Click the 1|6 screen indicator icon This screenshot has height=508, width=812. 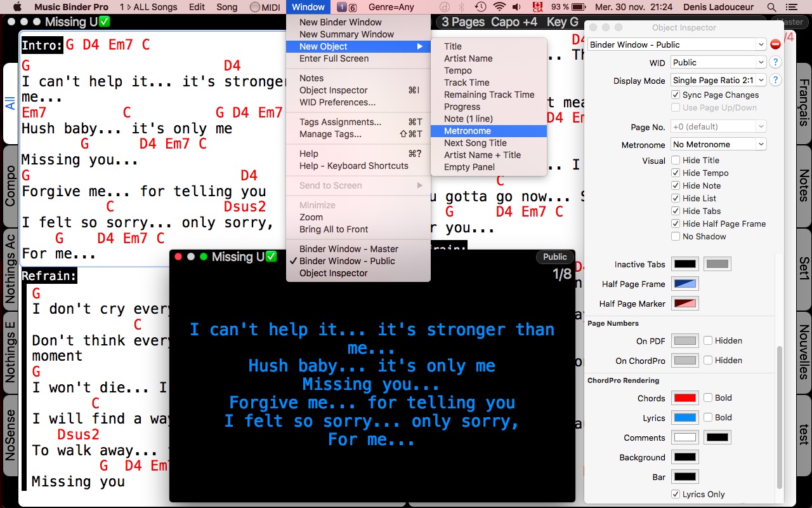click(x=346, y=8)
